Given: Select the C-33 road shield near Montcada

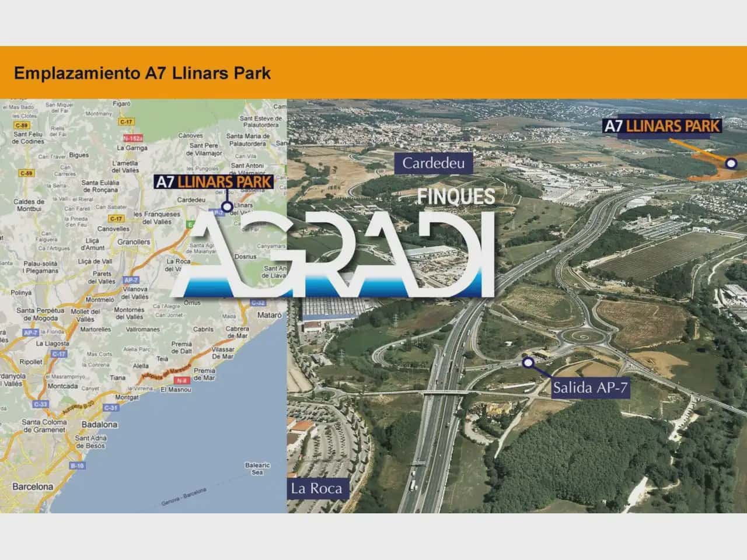Looking at the screenshot, I should coord(41,404).
